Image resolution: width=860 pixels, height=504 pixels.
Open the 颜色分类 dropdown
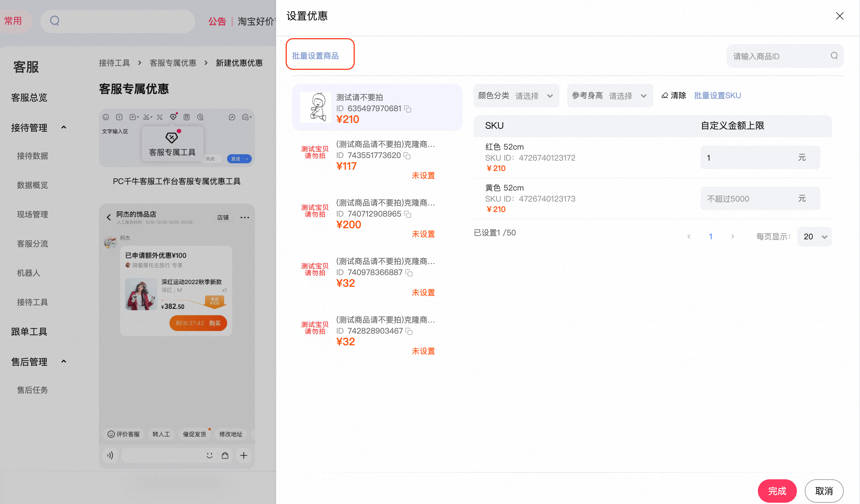pos(516,96)
